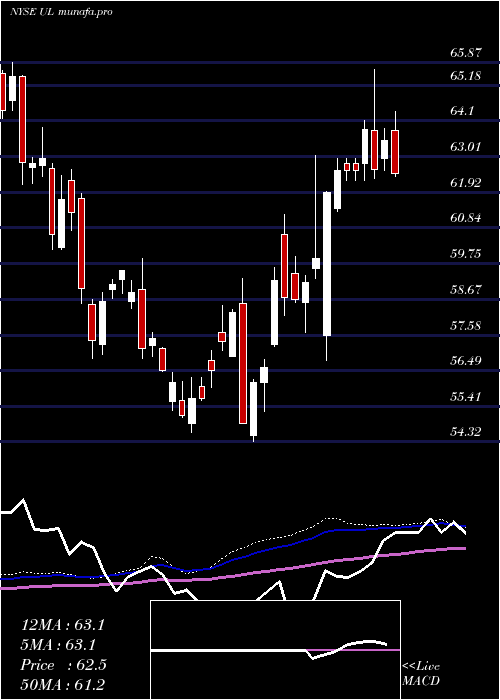500x700 pixels.
Task: Select the 57.58 price level label
Action: (466, 325)
